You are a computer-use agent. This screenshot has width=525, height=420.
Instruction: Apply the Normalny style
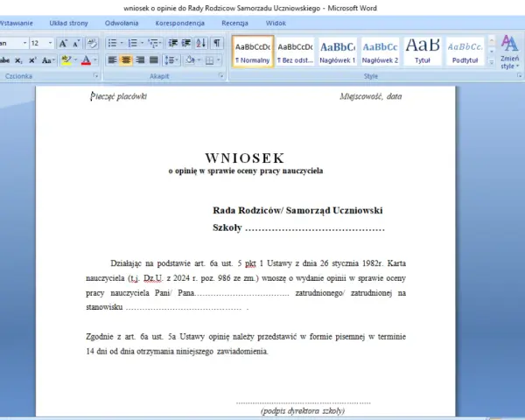pyautogui.click(x=253, y=52)
